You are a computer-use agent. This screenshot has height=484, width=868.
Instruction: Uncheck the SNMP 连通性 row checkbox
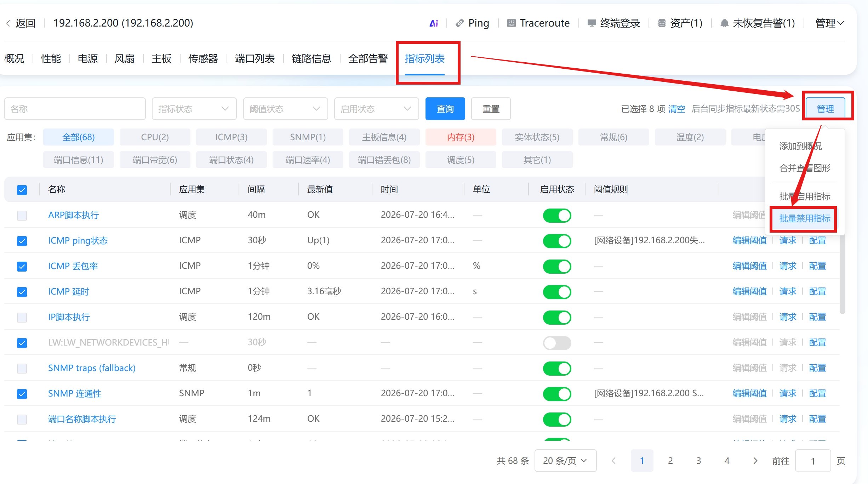(x=22, y=394)
